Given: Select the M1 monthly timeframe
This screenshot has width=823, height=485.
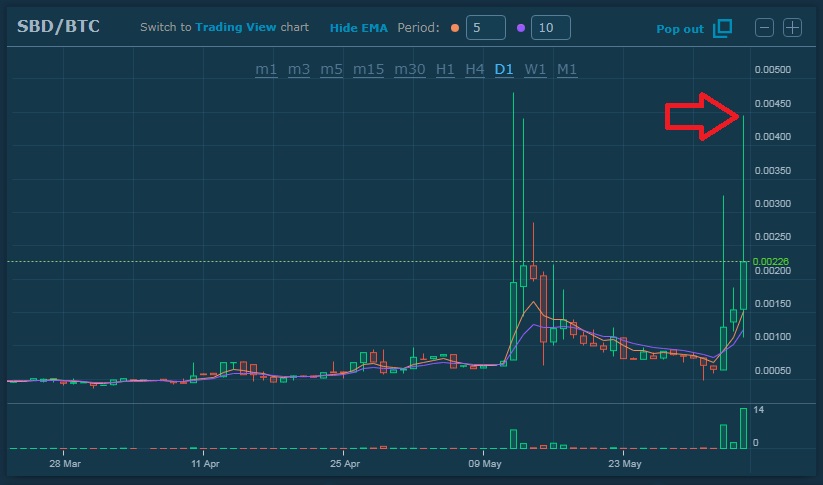Looking at the screenshot, I should (x=567, y=69).
